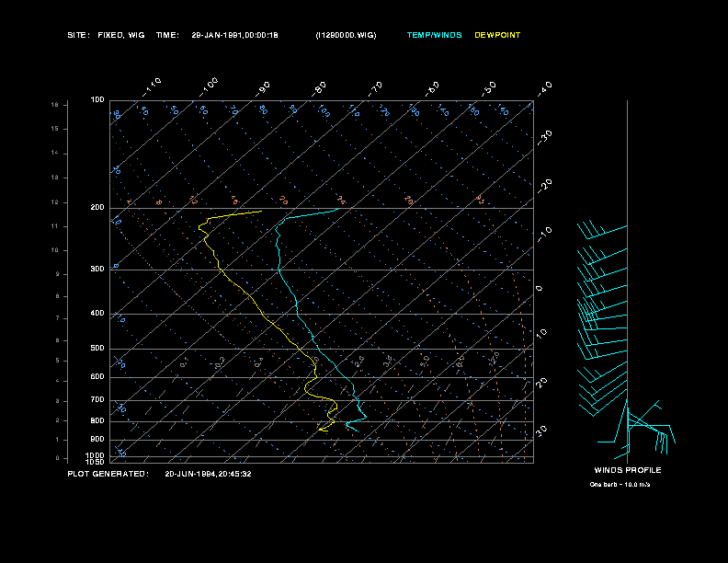This screenshot has height=563, width=728.
Task: Click altitude scale label 11
Action: (x=55, y=226)
